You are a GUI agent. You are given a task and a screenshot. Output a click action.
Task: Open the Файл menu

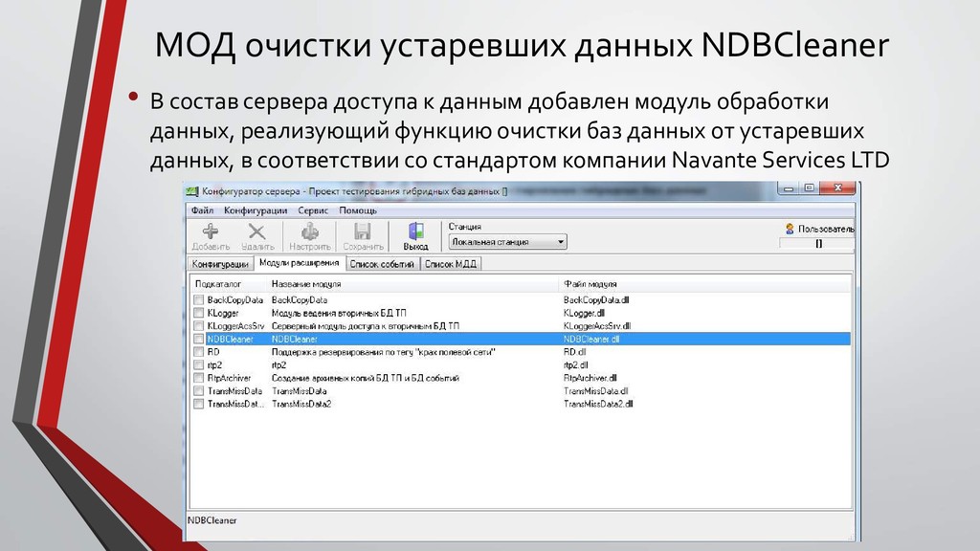pyautogui.click(x=203, y=210)
